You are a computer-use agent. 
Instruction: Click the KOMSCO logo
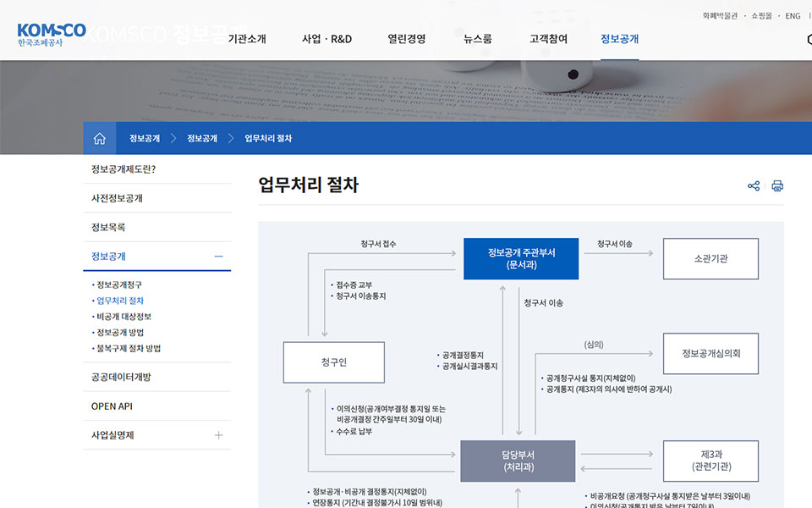[51, 36]
